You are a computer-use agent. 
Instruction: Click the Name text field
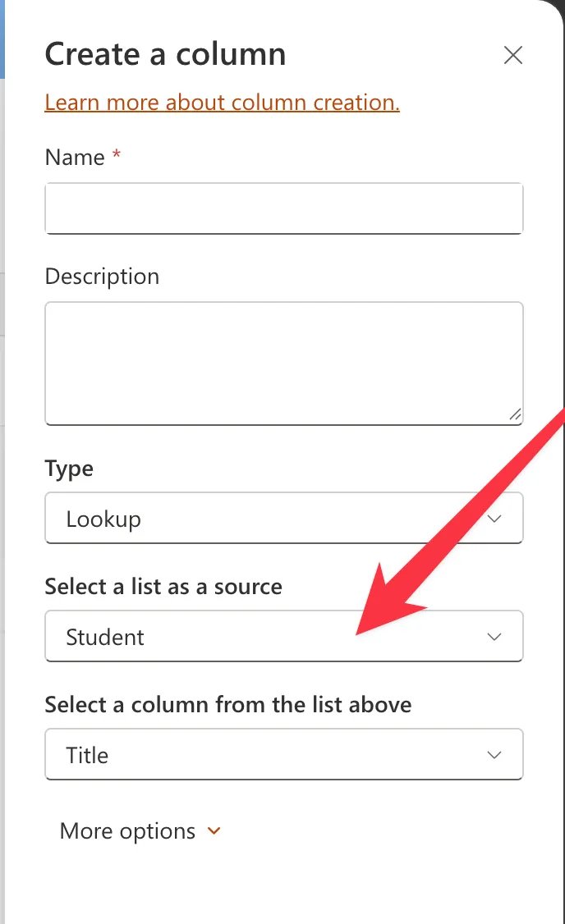tap(283, 208)
